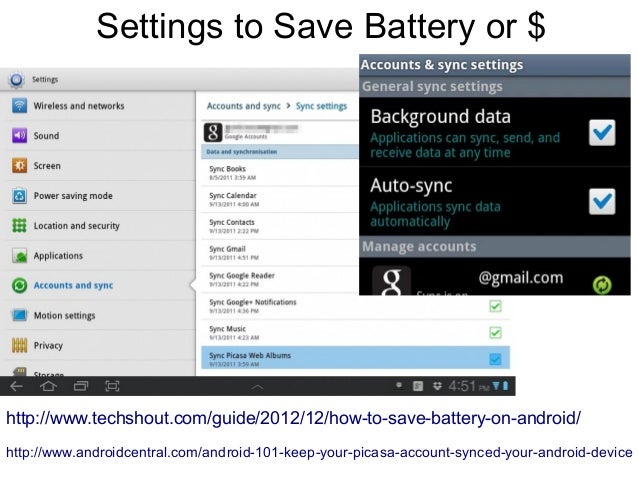The width and height of the screenshot is (638, 479).
Task: Select Sync Contacts row
Action: tap(280, 226)
